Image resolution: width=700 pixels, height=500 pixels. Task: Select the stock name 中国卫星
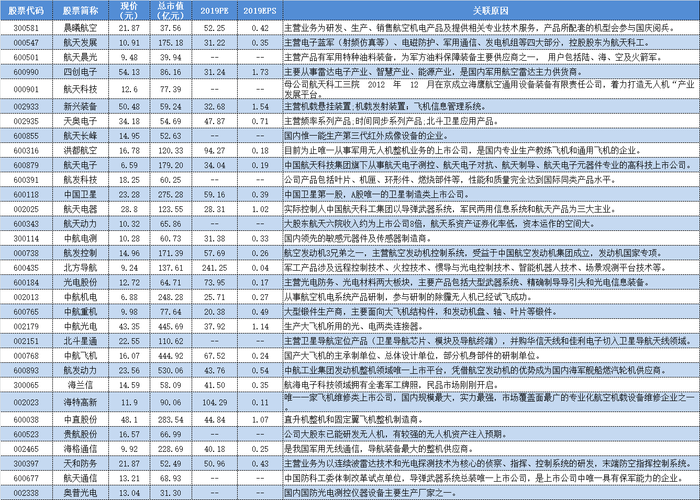coord(80,195)
